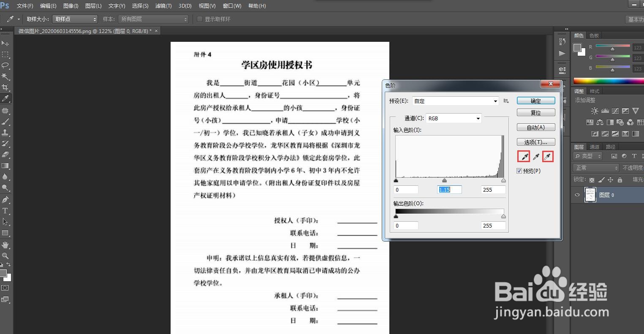Select the Crop tool in the toolbar
The height and width of the screenshot is (334, 644).
click(5, 87)
